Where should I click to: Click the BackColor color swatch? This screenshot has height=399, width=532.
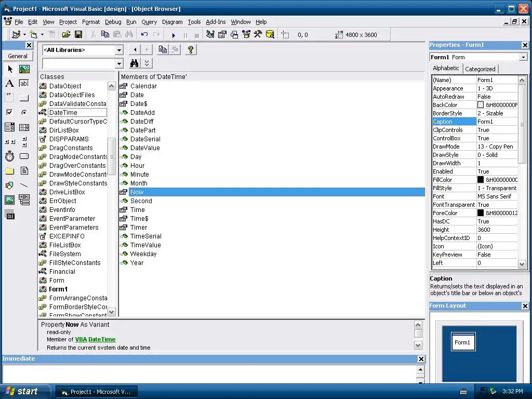(x=481, y=105)
